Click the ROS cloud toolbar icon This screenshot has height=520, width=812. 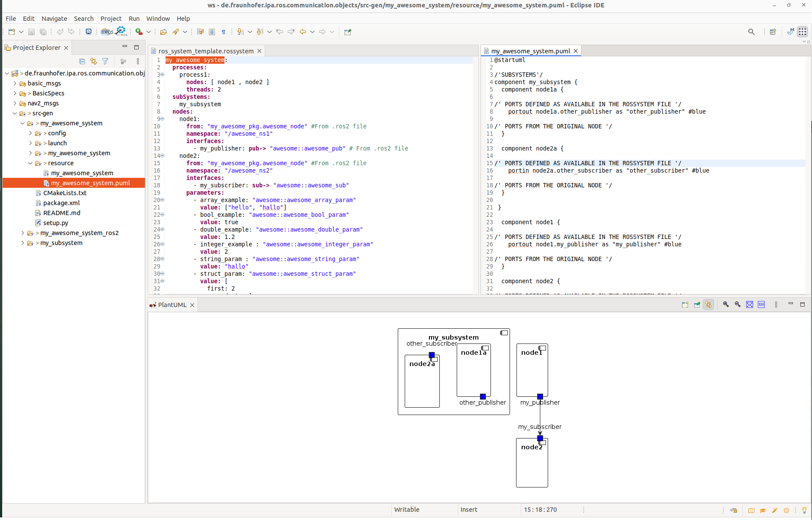tap(107, 32)
